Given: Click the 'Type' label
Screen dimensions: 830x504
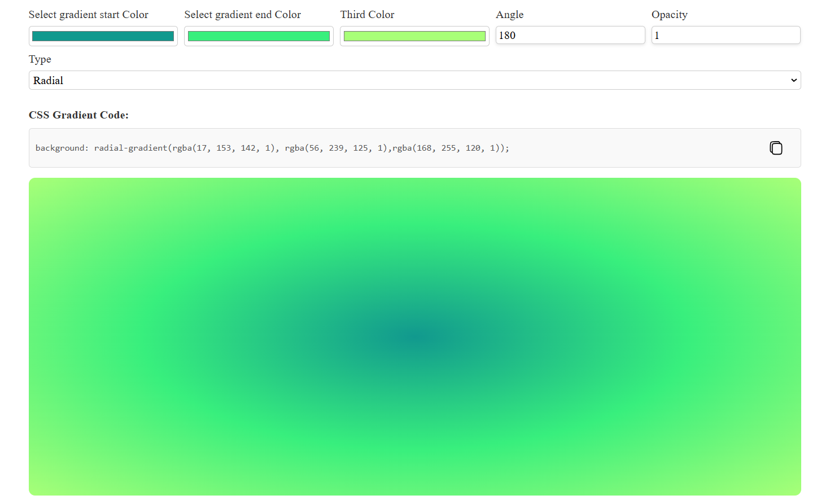Looking at the screenshot, I should point(40,59).
